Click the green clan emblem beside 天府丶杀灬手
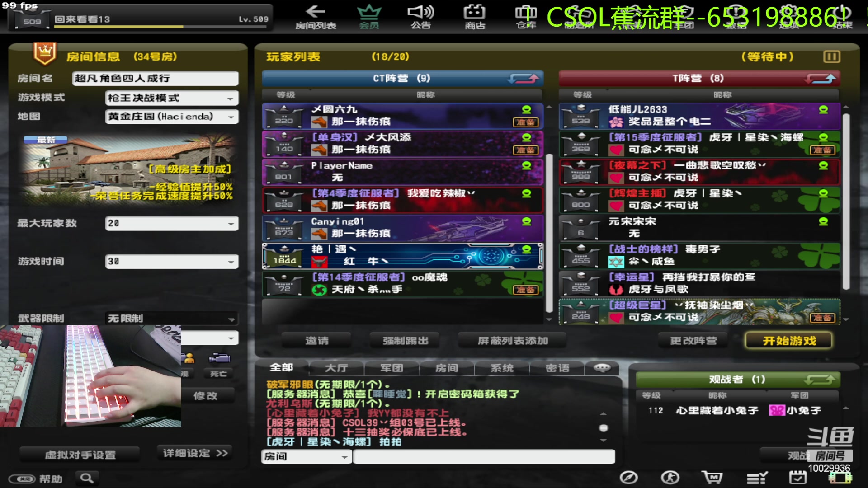Screen dimensions: 868x488 [x=319, y=290]
